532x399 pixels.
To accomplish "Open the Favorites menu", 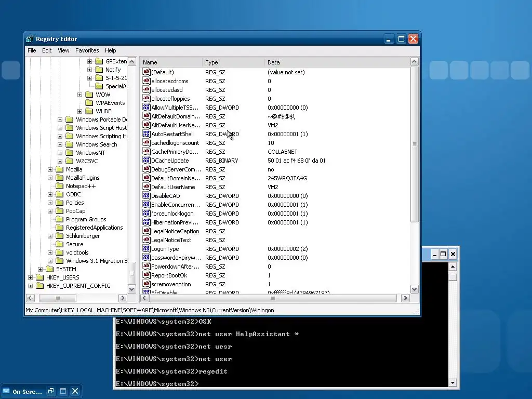I will [x=87, y=50].
